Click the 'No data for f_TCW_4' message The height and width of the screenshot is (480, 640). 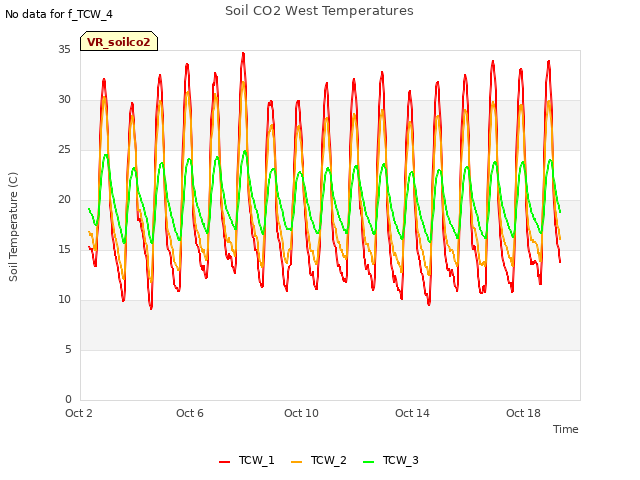point(59,14)
